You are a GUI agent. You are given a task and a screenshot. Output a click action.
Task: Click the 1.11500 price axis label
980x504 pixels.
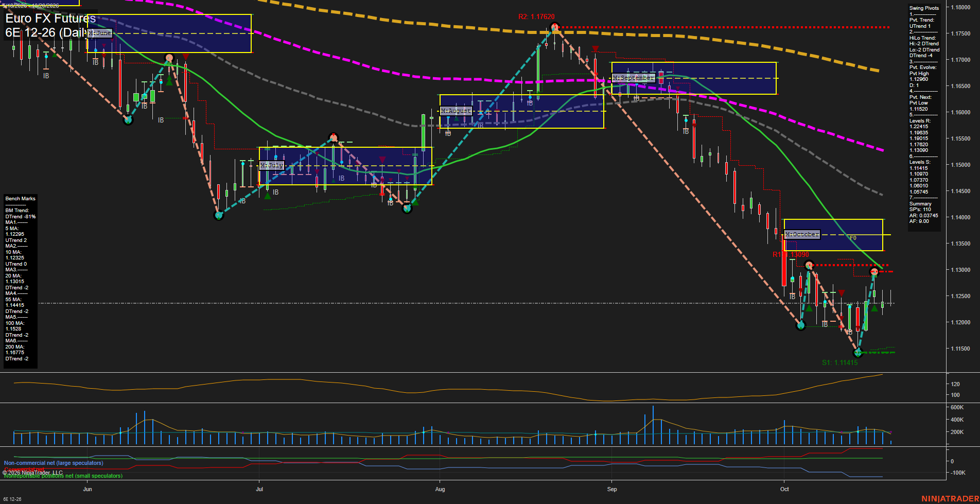(960, 349)
